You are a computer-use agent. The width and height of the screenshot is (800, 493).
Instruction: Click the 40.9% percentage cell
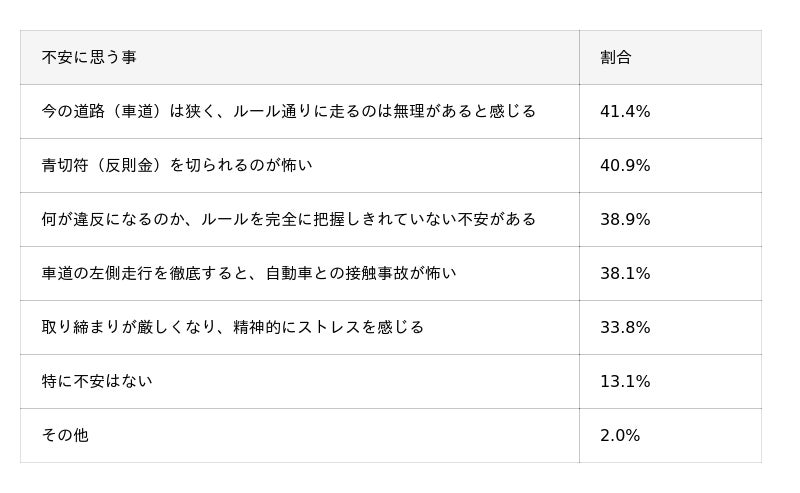coord(625,165)
